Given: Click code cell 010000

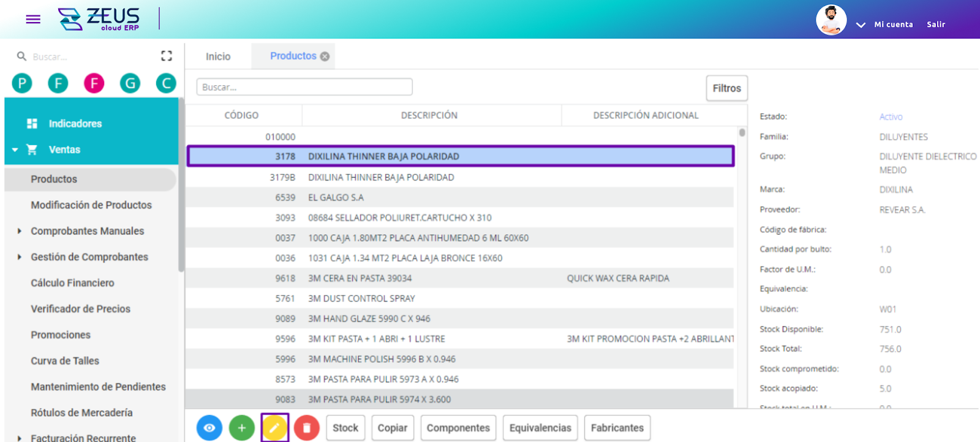Looking at the screenshot, I should pos(281,137).
